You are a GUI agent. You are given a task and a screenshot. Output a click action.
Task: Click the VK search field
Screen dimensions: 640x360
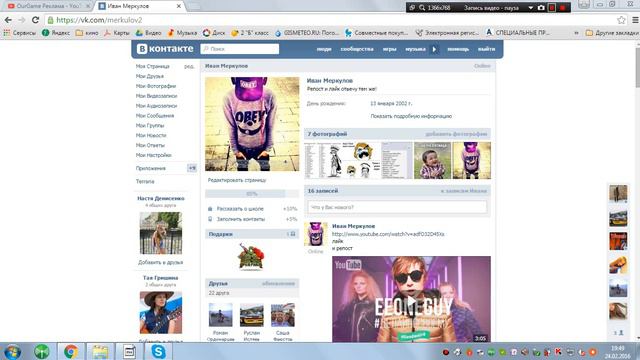pos(240,49)
